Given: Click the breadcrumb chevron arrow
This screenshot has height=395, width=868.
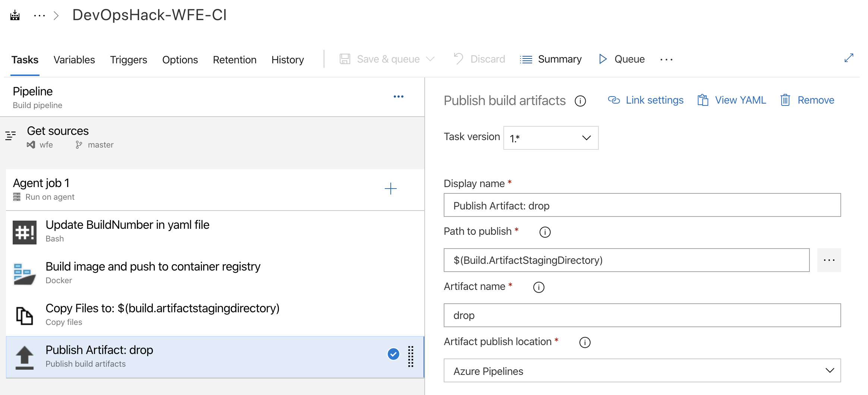Looking at the screenshot, I should 56,16.
